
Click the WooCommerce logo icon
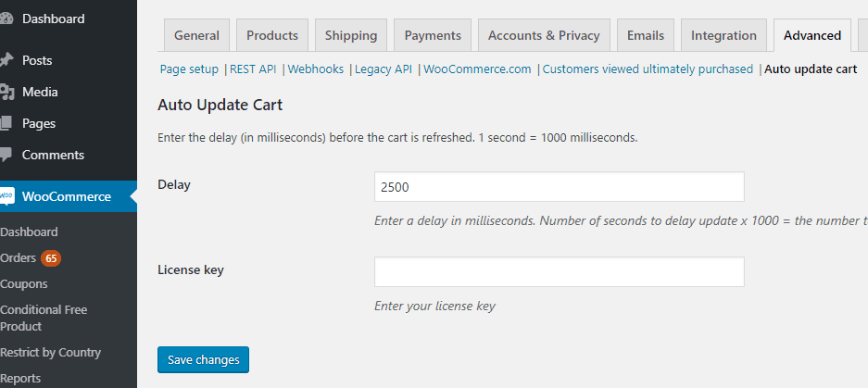point(6,196)
